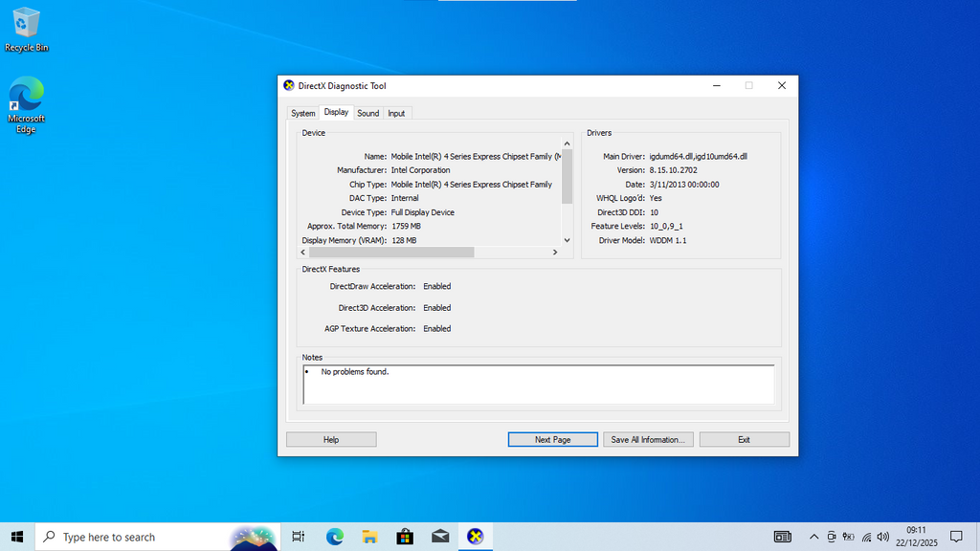Click the right arrow of the Device scrollbar
980x551 pixels.
555,252
